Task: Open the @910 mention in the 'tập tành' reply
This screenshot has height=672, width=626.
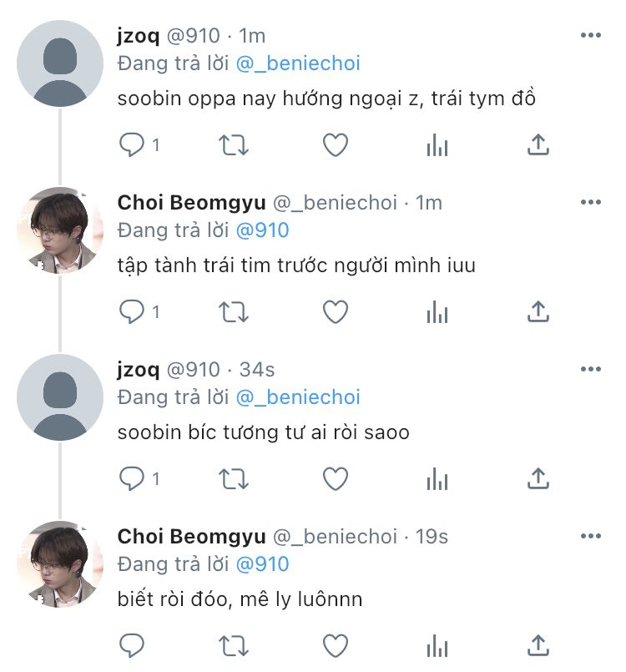Action: [262, 230]
